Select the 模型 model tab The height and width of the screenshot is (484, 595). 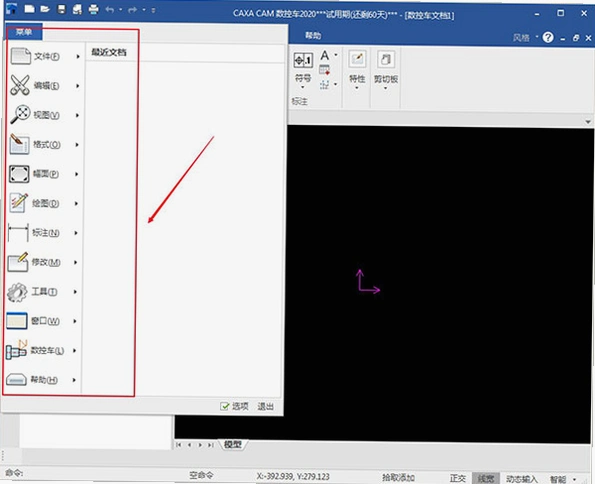233,444
